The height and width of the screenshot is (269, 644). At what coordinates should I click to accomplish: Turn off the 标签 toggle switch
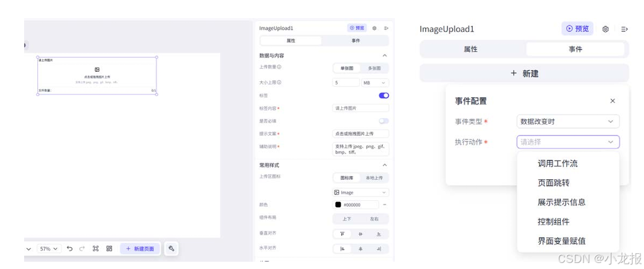[x=384, y=95]
